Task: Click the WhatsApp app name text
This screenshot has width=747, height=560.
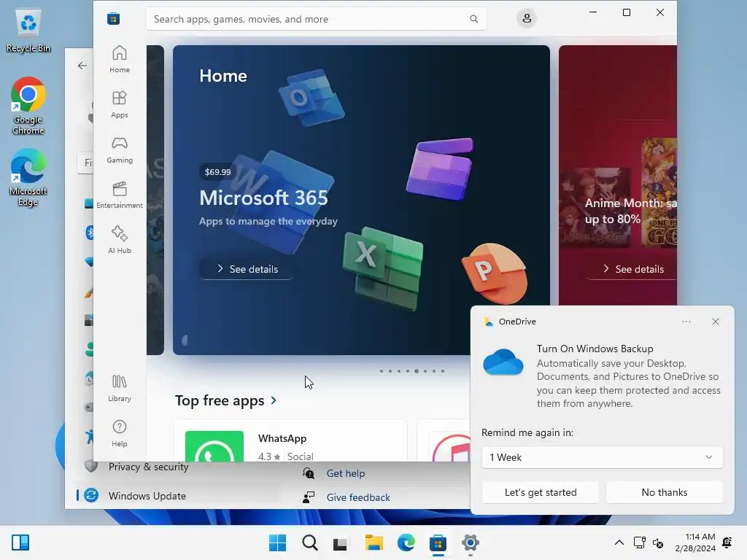Action: (x=282, y=438)
